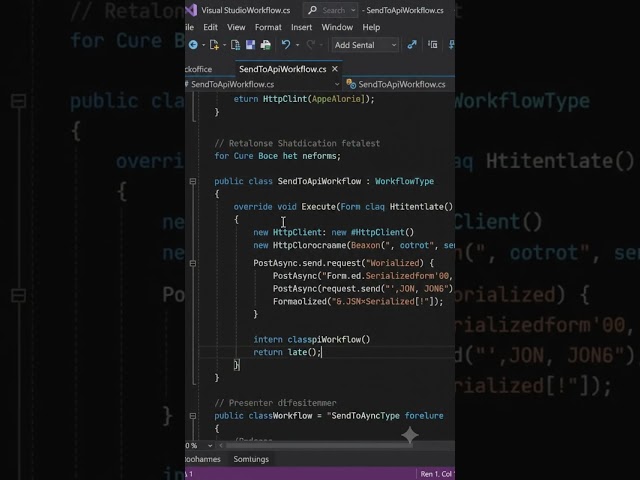Open the Somtungs bottom panel tab
The image size is (640, 480).
coord(251,459)
